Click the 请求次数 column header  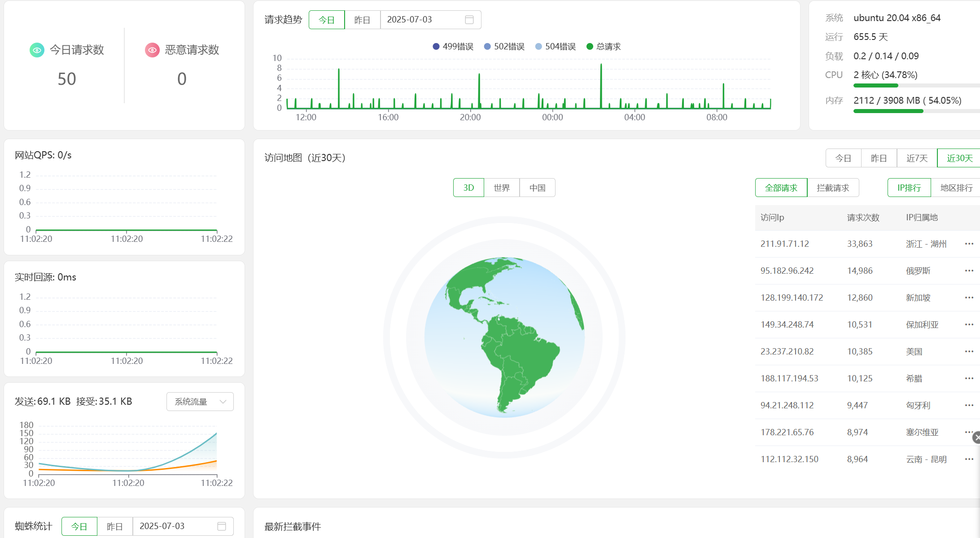[863, 218]
